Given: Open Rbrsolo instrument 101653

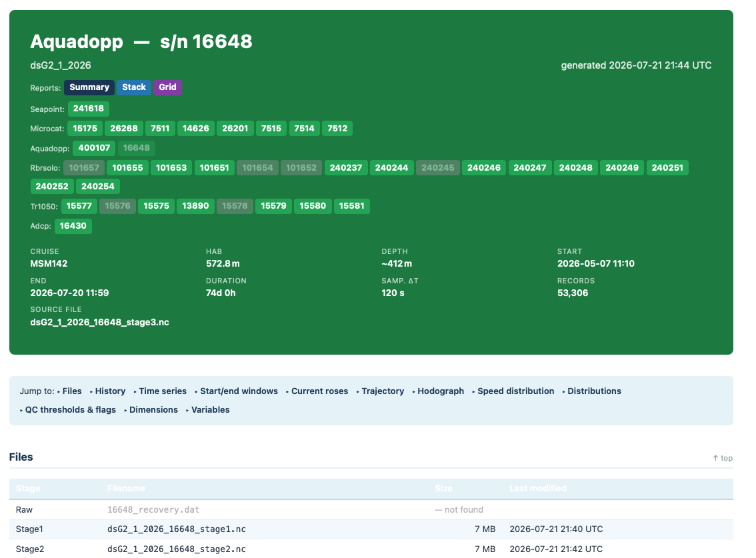Looking at the screenshot, I should click(171, 168).
